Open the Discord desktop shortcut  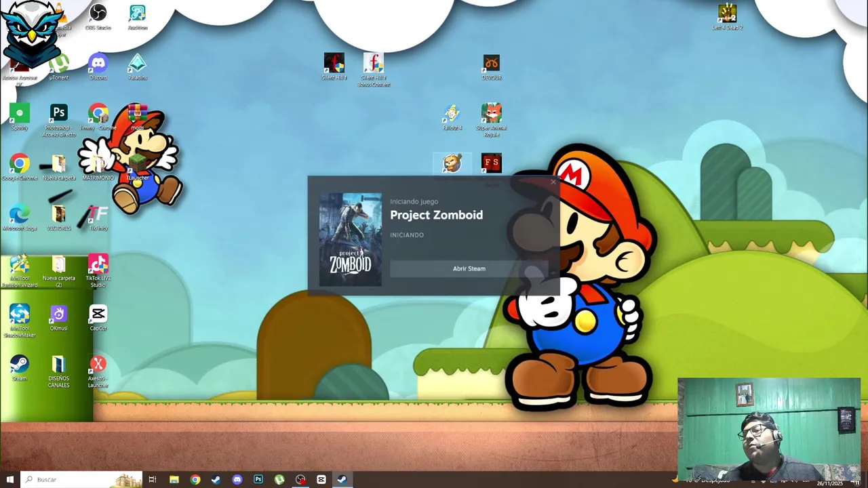point(98,68)
